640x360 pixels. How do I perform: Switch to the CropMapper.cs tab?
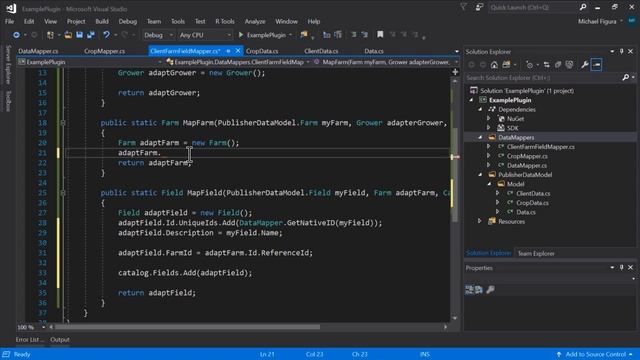click(x=104, y=51)
